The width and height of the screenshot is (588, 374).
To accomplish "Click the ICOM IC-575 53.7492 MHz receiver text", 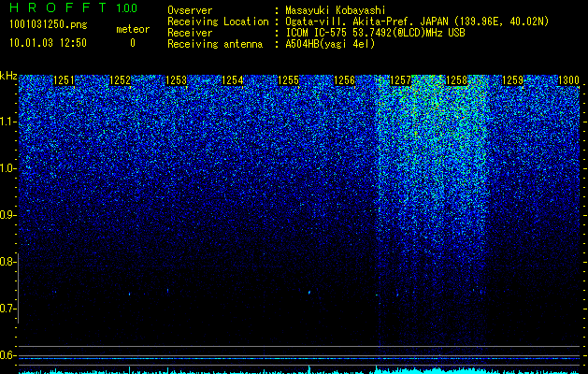I will (x=375, y=33).
